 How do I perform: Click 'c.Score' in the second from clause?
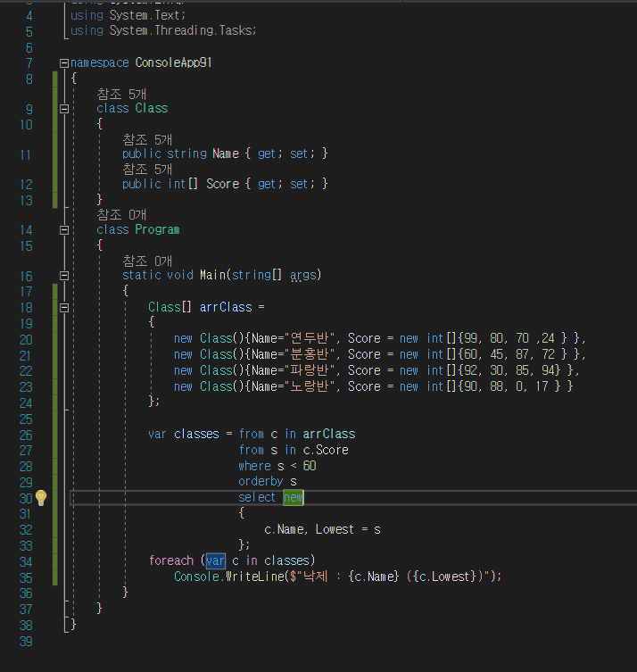[x=326, y=450]
